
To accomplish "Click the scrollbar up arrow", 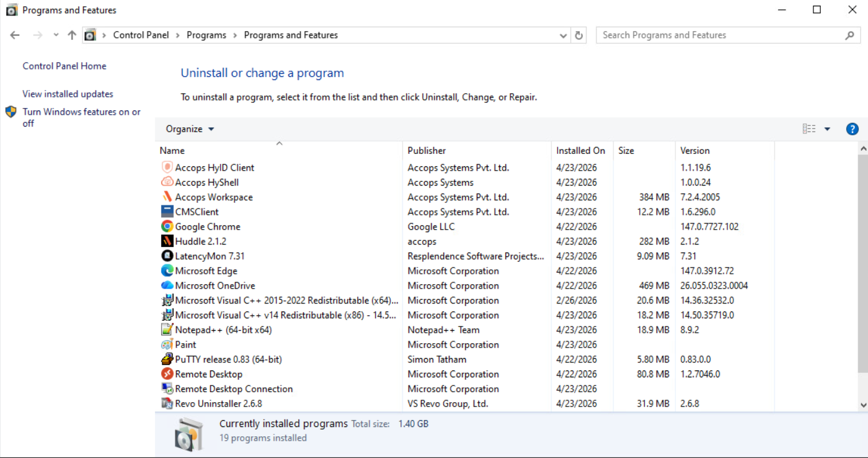I will click(x=863, y=149).
